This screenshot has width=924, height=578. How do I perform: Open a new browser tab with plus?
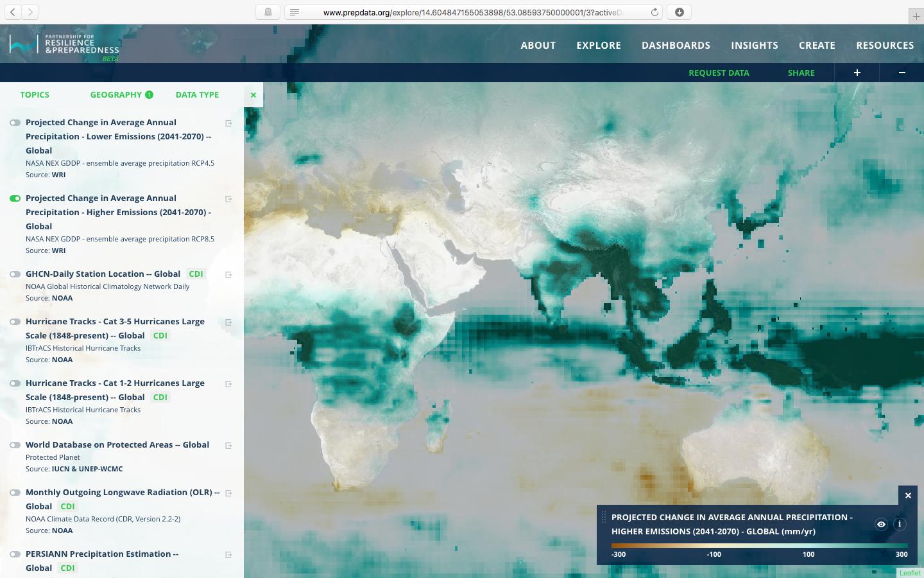coord(916,17)
